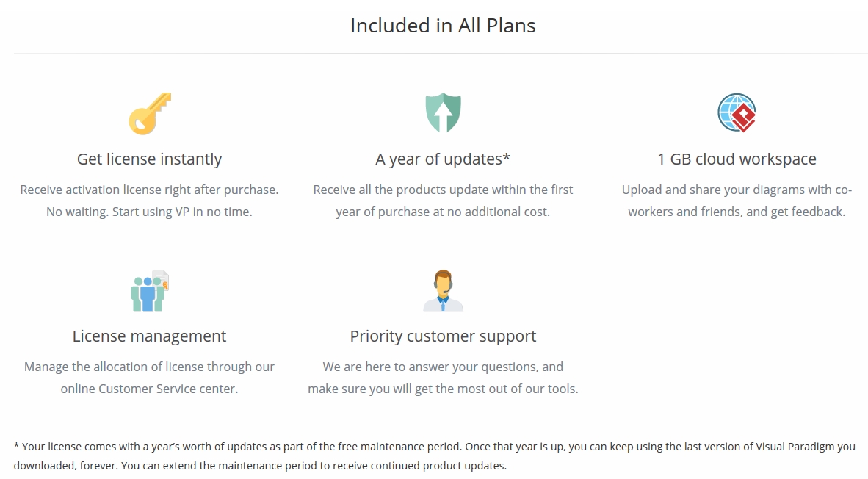This screenshot has width=868, height=479.
Task: Click the people license management icon
Action: click(x=150, y=291)
